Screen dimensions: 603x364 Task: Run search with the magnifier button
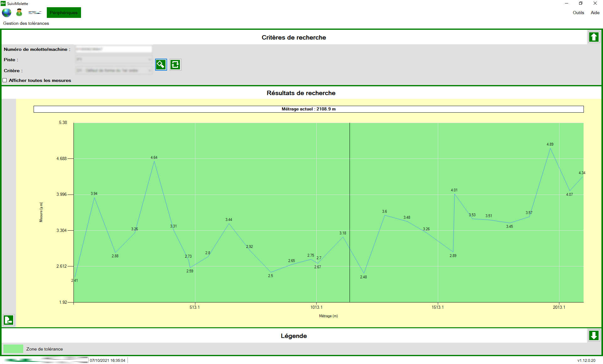161,65
